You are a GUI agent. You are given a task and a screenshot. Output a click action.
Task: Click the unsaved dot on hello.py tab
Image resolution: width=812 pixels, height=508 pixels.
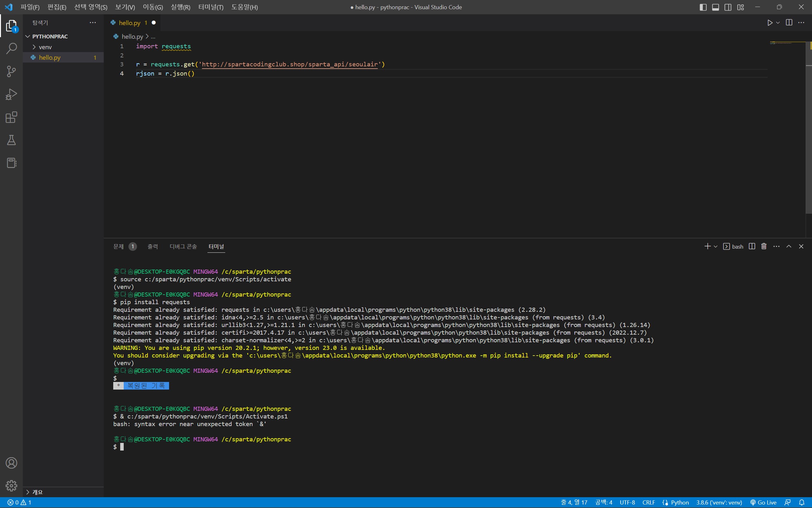pos(154,23)
